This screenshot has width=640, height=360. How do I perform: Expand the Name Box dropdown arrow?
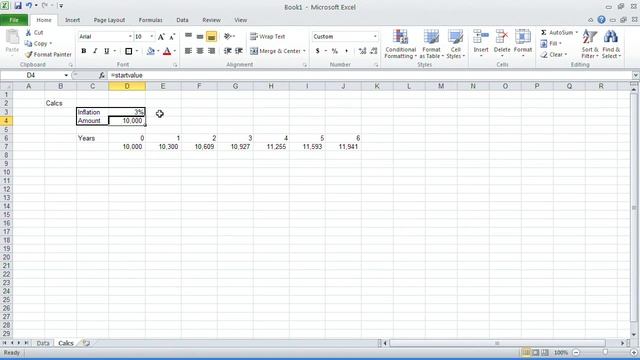click(66, 75)
